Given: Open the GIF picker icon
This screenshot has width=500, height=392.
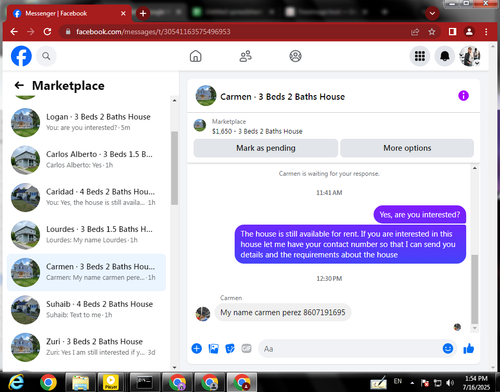Looking at the screenshot, I should point(246,349).
